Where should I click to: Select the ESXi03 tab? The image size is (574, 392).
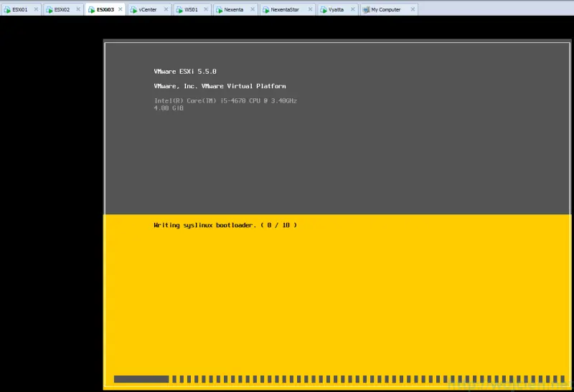point(105,9)
